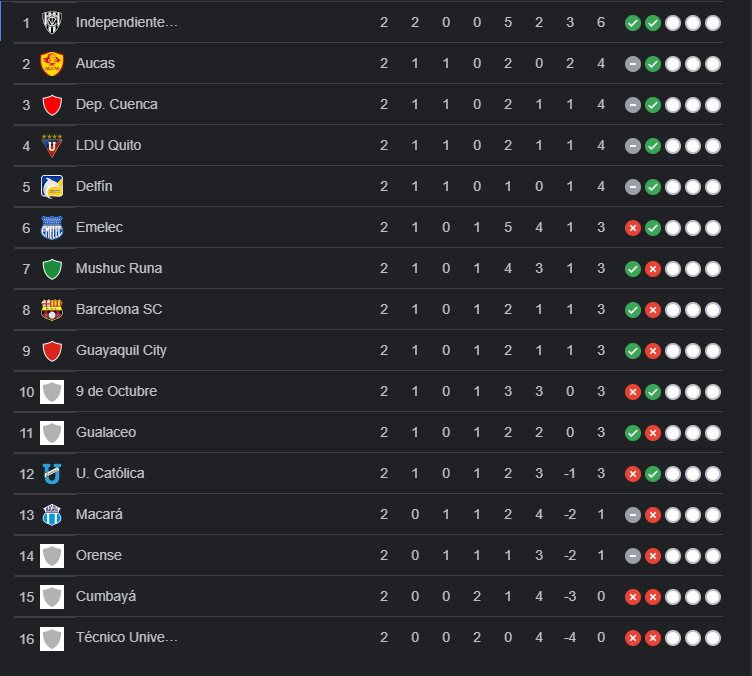Click Técnico Universitario's last red loss indicator
752x676 pixels.
(x=653, y=638)
